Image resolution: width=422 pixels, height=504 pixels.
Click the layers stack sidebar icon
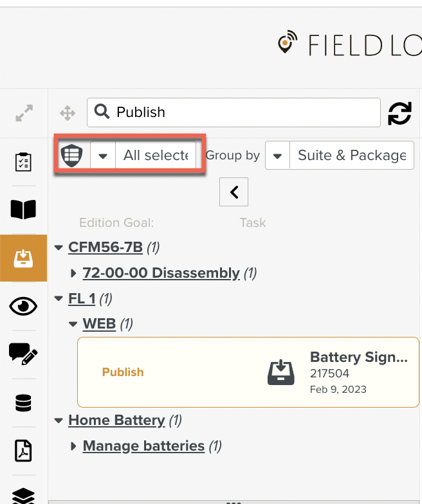[24, 496]
